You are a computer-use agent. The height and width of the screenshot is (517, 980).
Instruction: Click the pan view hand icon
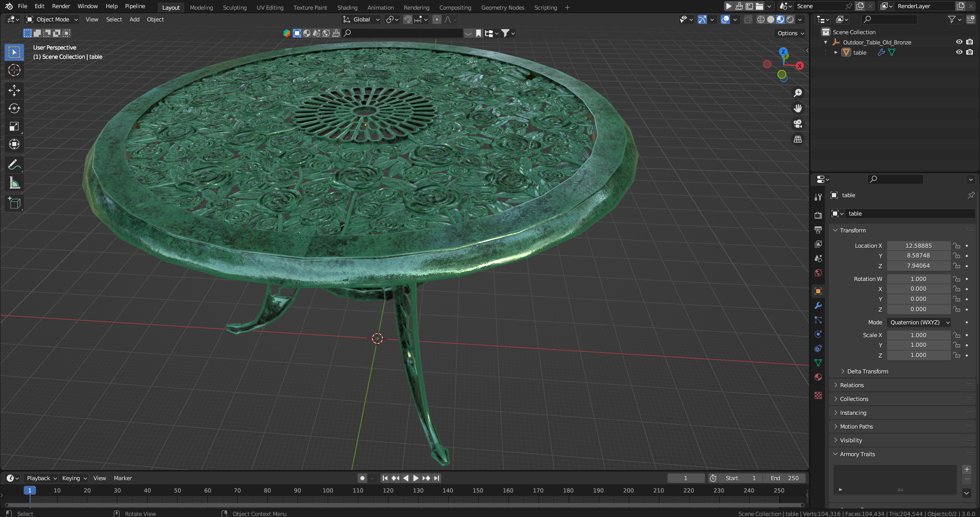pyautogui.click(x=798, y=108)
